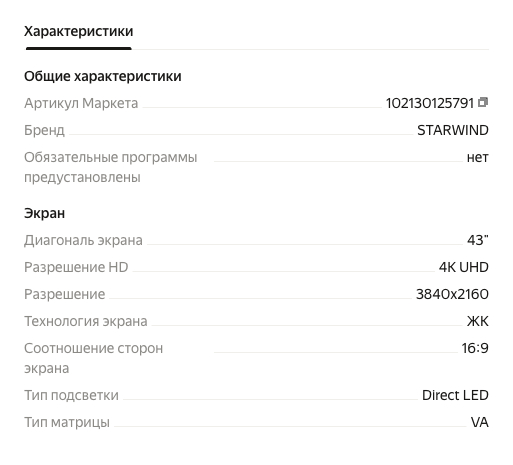Click the 16:9 aspect ratio value
513x465 pixels.
(x=475, y=348)
